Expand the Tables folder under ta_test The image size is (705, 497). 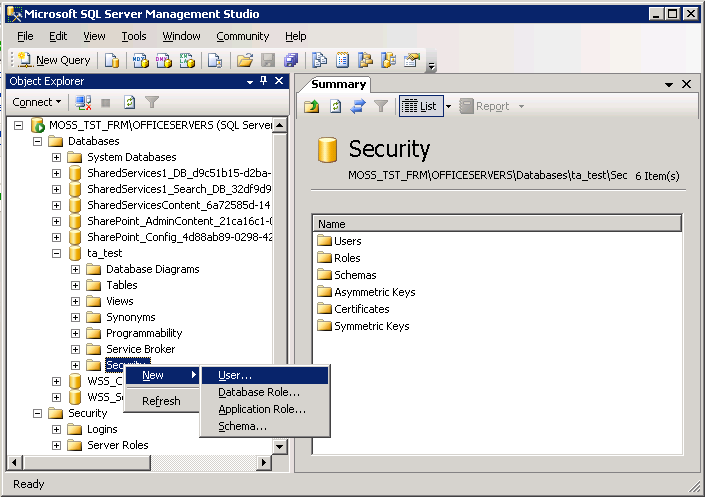click(x=75, y=285)
